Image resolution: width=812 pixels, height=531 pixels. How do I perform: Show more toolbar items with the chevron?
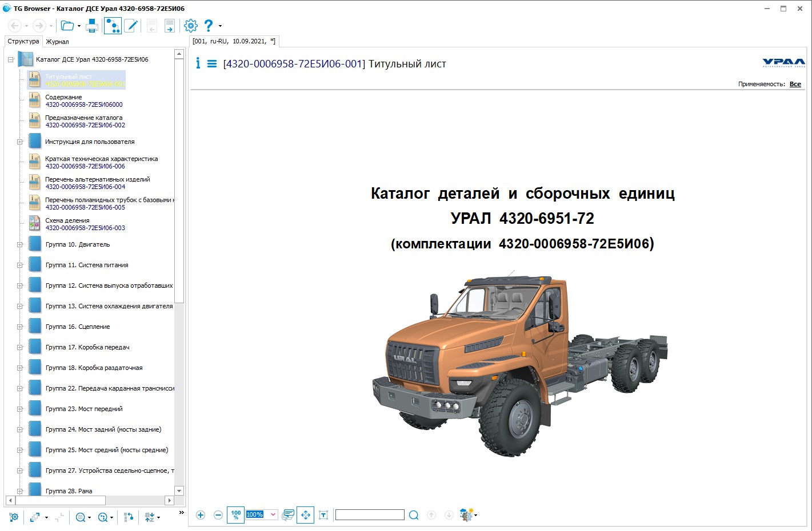182,513
